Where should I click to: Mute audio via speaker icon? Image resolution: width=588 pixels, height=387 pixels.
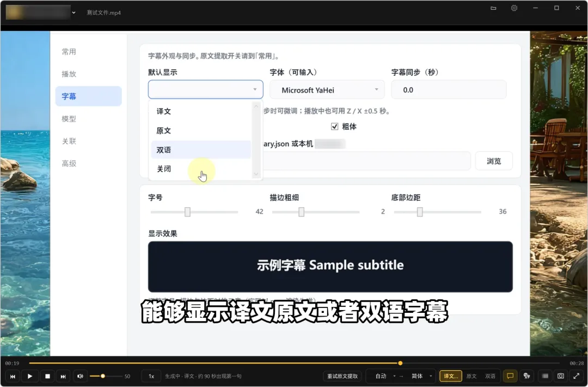[x=80, y=376]
